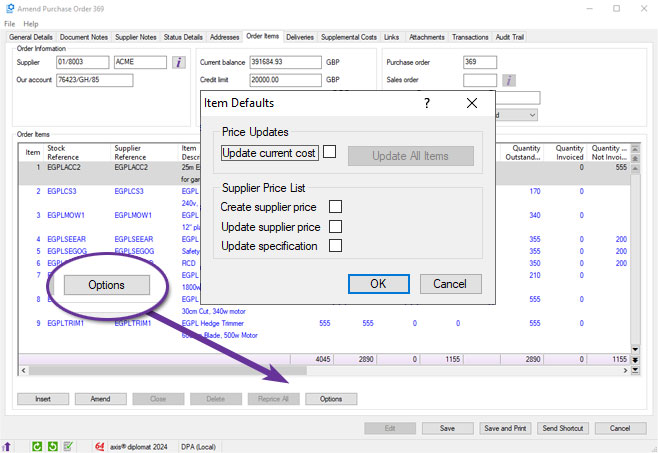
Task: Click Save at the bottom of the window
Action: coord(447,428)
